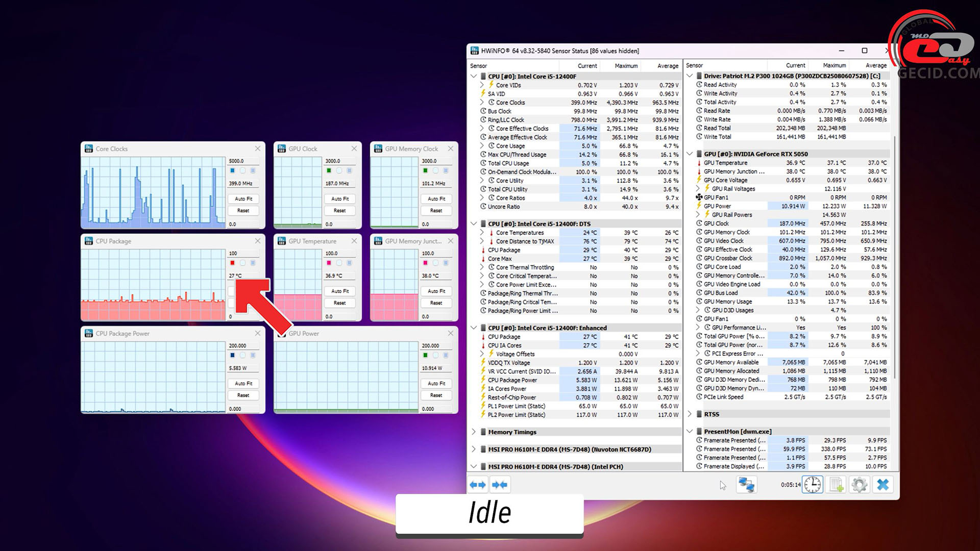The width and height of the screenshot is (980, 551).
Task: Toggle red checkbox in CPU Package graph
Action: coord(232,263)
